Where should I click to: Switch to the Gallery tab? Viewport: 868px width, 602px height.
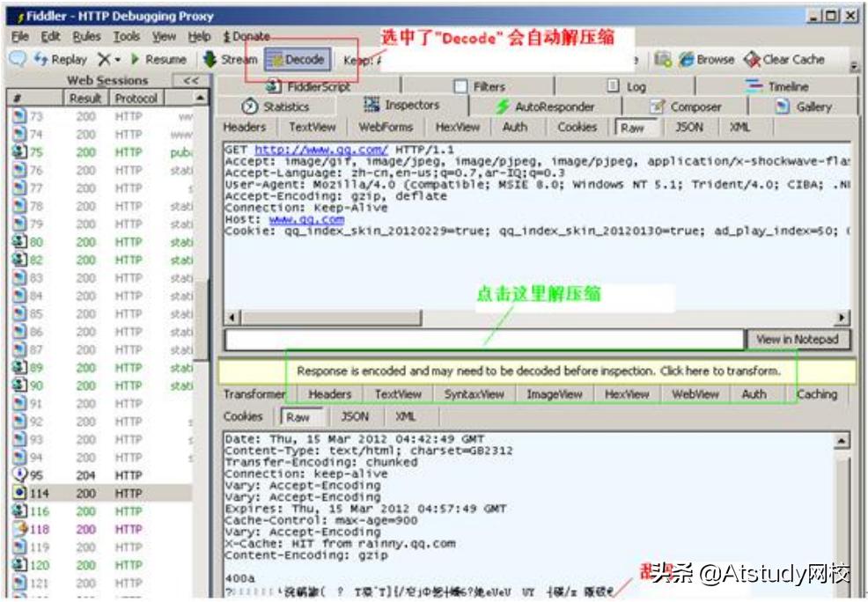tap(804, 106)
